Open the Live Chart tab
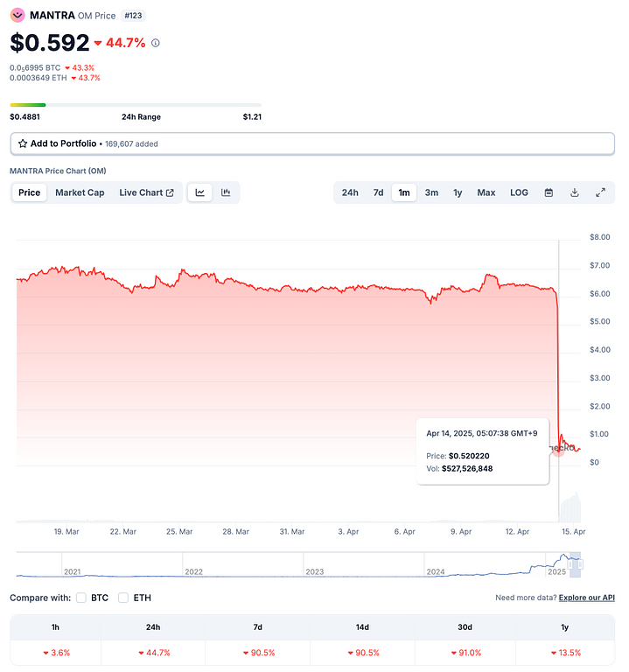This screenshot has width=629, height=672. point(146,192)
